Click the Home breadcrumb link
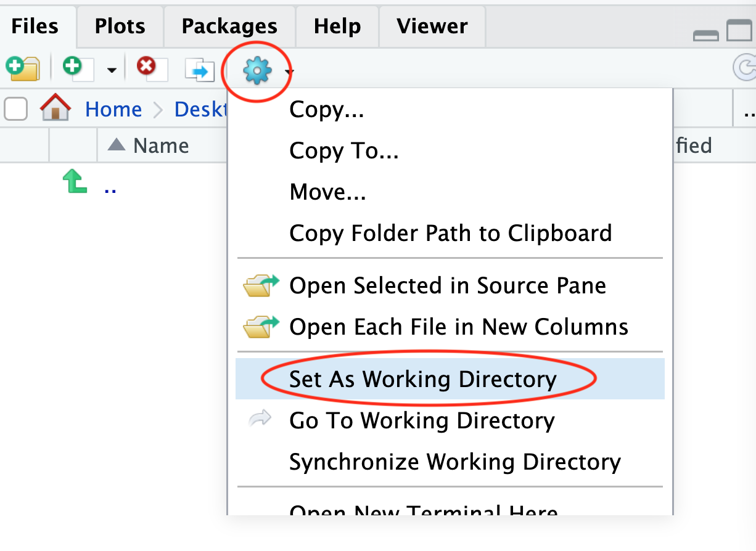This screenshot has height=551, width=756. pyautogui.click(x=113, y=109)
